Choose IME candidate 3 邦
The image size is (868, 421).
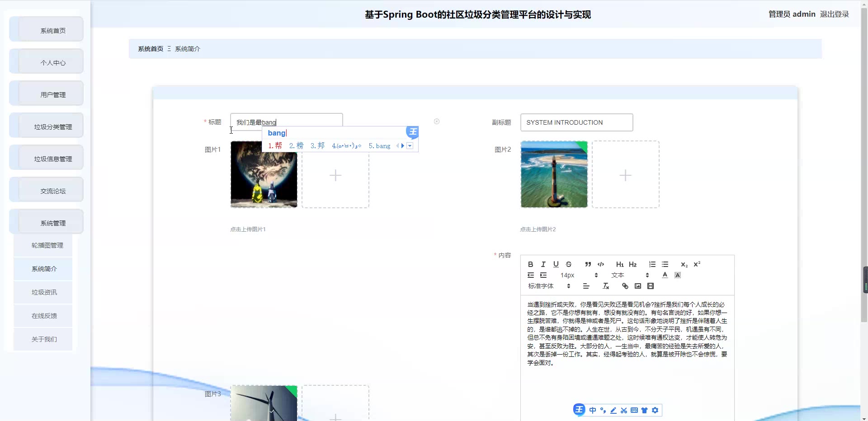point(317,145)
